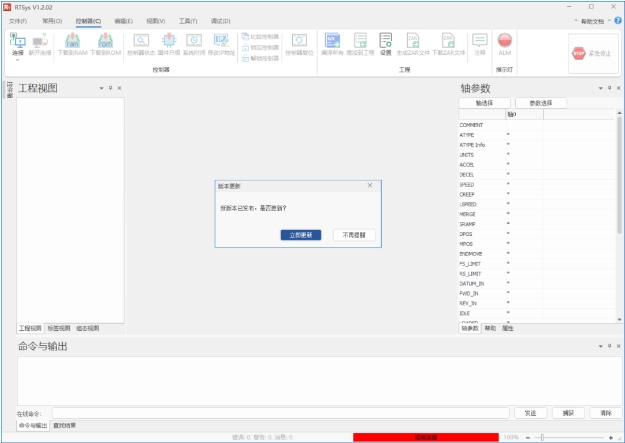Image resolution: width=625 pixels, height=443 pixels.
Task: Click the 清除 button
Action: 606,413
